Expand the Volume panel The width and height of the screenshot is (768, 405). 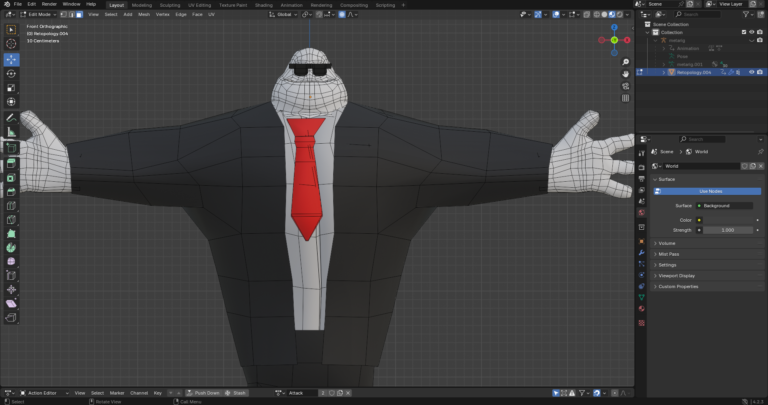coord(667,243)
